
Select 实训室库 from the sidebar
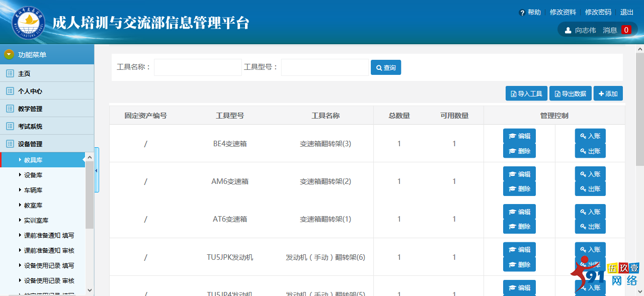pyautogui.click(x=36, y=220)
